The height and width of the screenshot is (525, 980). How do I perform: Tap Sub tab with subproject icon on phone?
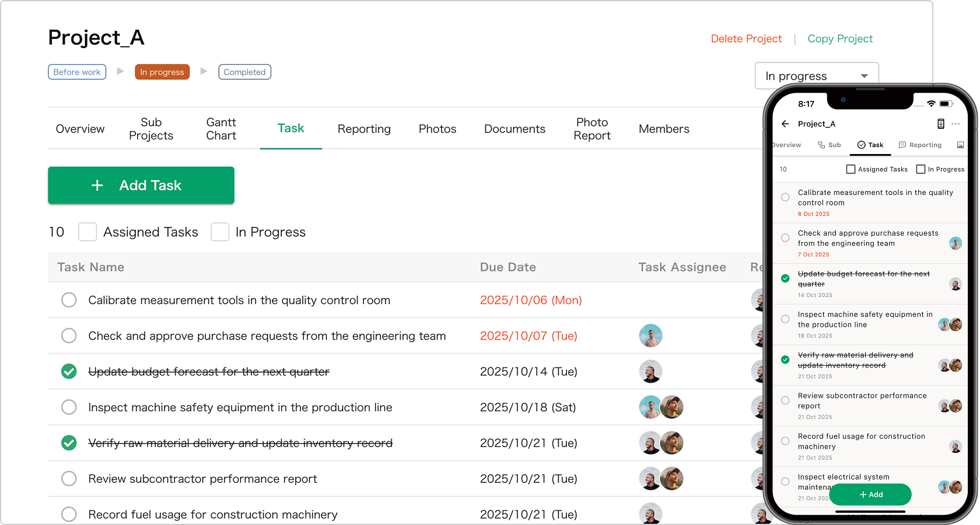[829, 145]
